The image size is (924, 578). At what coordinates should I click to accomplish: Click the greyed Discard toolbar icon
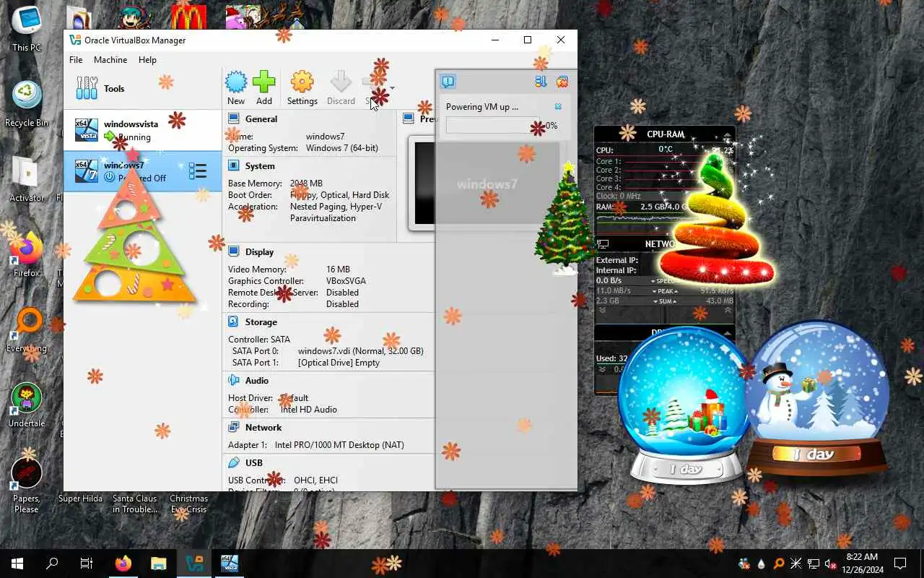tap(341, 82)
